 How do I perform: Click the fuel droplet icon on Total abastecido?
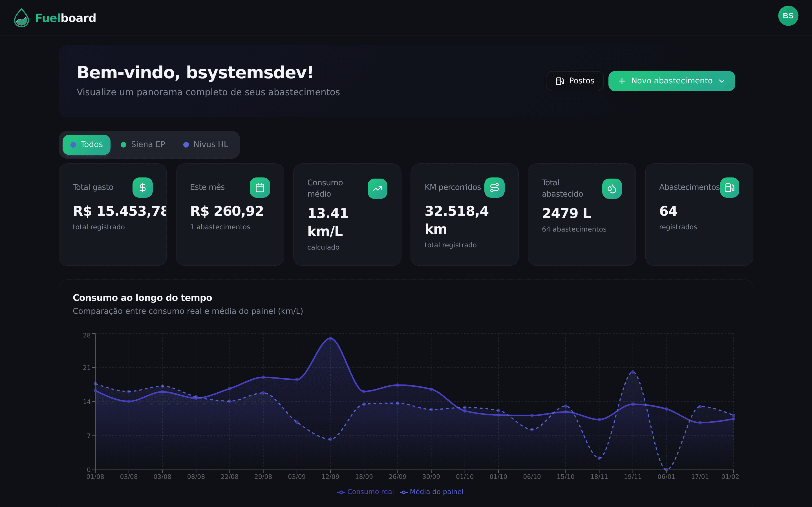tap(612, 188)
